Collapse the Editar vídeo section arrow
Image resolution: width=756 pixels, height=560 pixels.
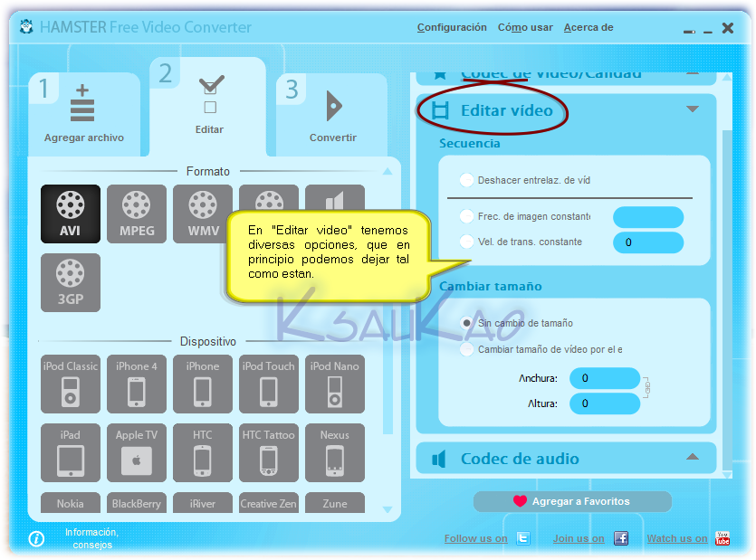coord(693,109)
